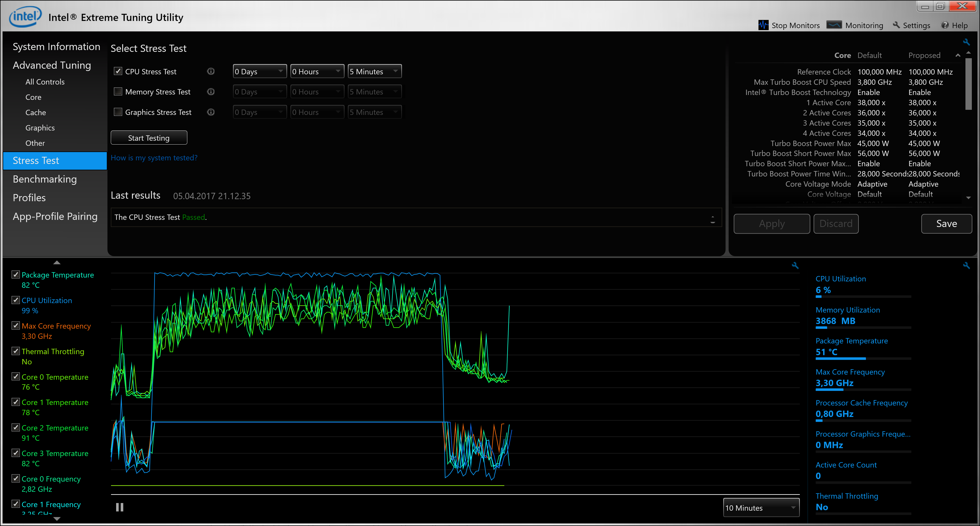Open the Help question mark icon
This screenshot has height=526, width=980.
[x=945, y=25]
